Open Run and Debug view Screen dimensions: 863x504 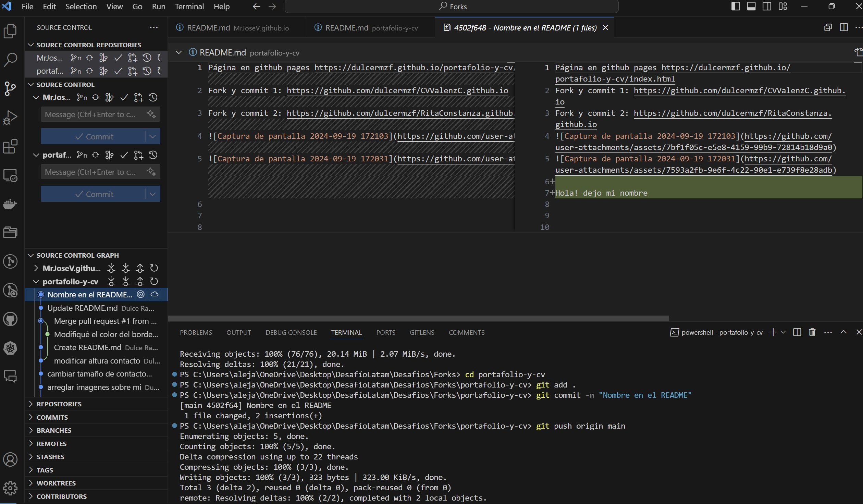coord(10,117)
